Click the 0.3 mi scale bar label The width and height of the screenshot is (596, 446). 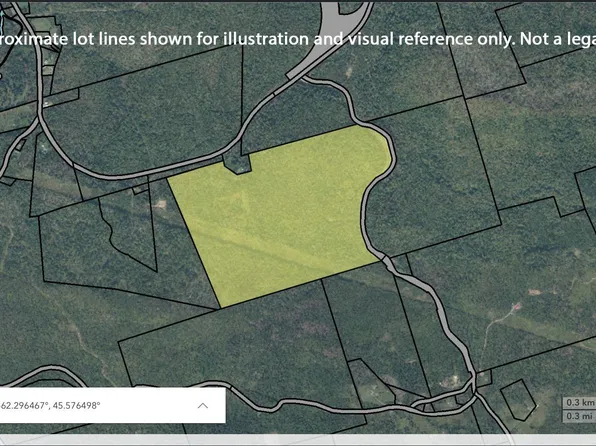click(x=579, y=416)
